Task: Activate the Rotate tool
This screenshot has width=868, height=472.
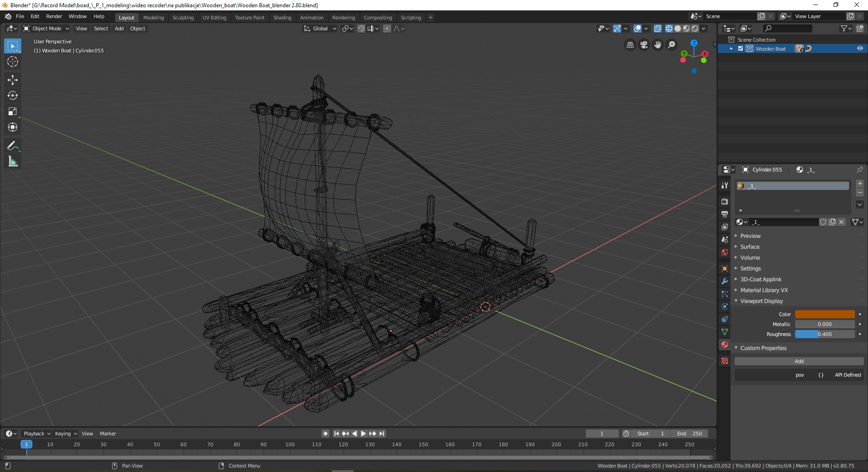Action: pyautogui.click(x=13, y=96)
